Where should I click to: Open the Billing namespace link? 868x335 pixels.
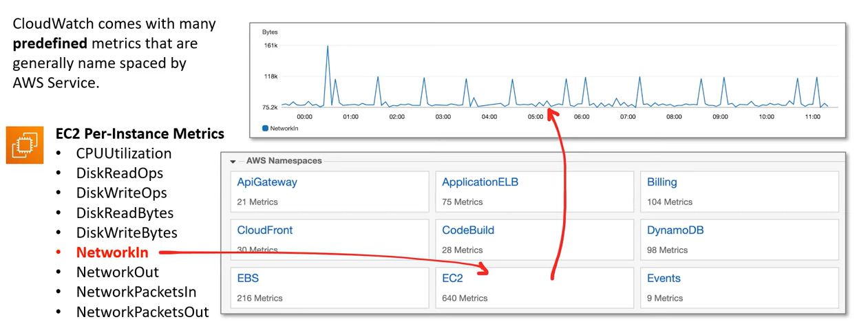[x=662, y=182]
